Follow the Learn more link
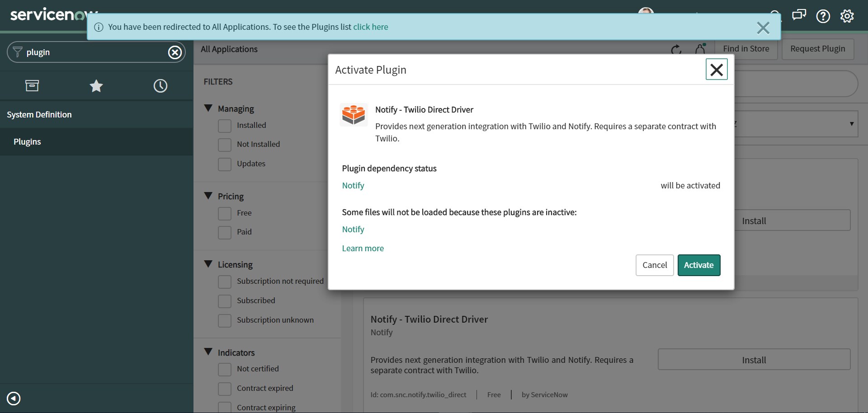Screen dimensions: 868x413 [363, 249]
